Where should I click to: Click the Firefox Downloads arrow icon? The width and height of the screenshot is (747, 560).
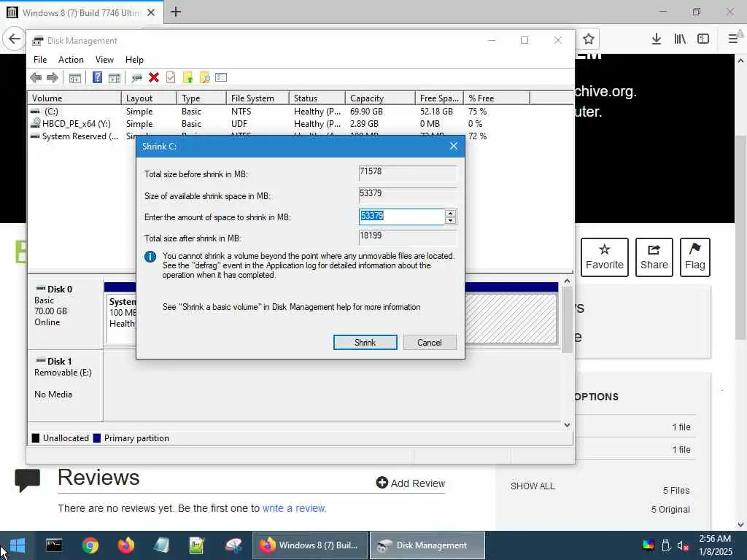click(x=656, y=39)
